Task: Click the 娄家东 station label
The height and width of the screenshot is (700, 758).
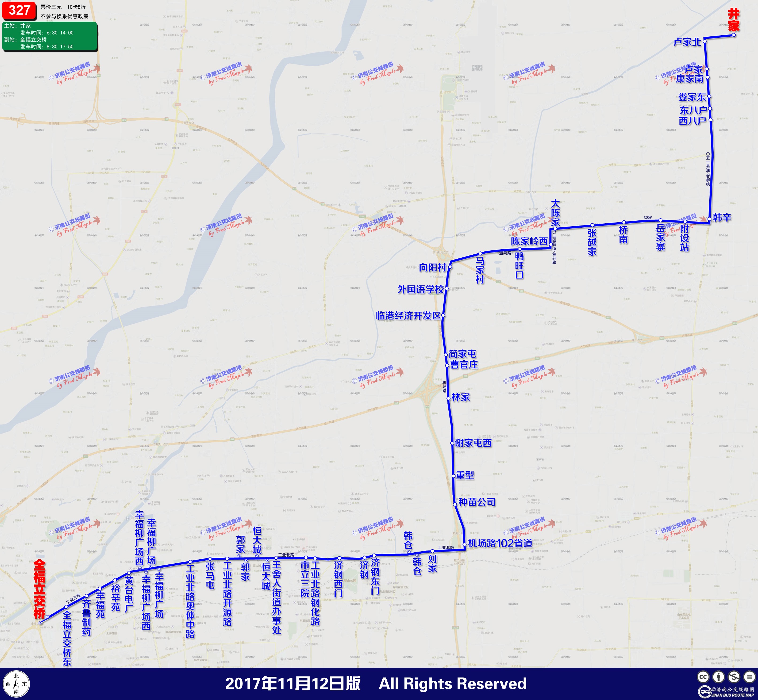Action: pos(692,97)
